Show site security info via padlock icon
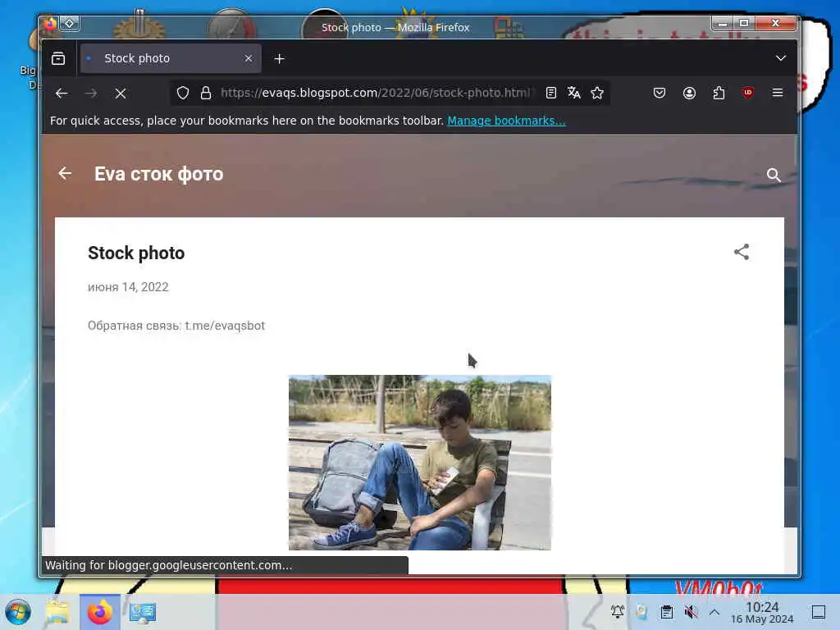 click(206, 93)
